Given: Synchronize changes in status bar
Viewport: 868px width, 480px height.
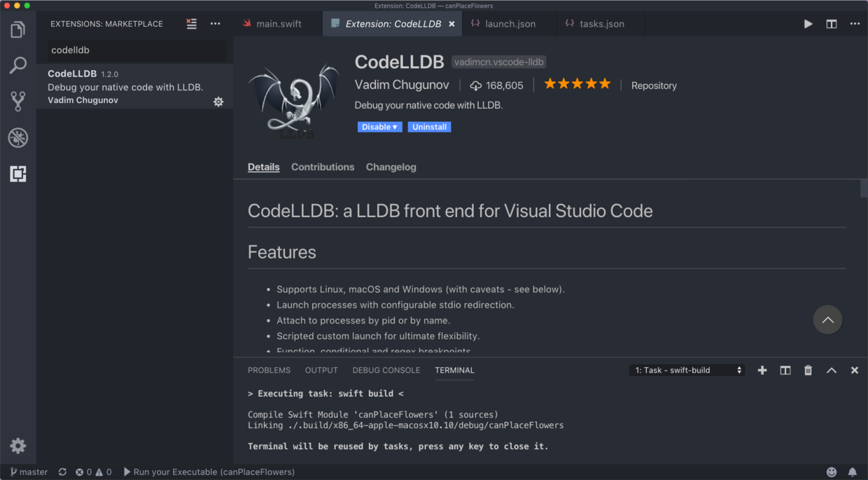Looking at the screenshot, I should pos(62,472).
